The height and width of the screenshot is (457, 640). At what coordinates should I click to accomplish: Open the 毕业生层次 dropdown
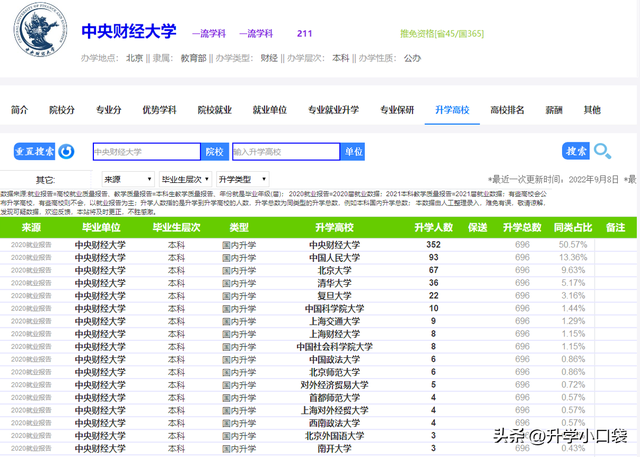pyautogui.click(x=185, y=179)
